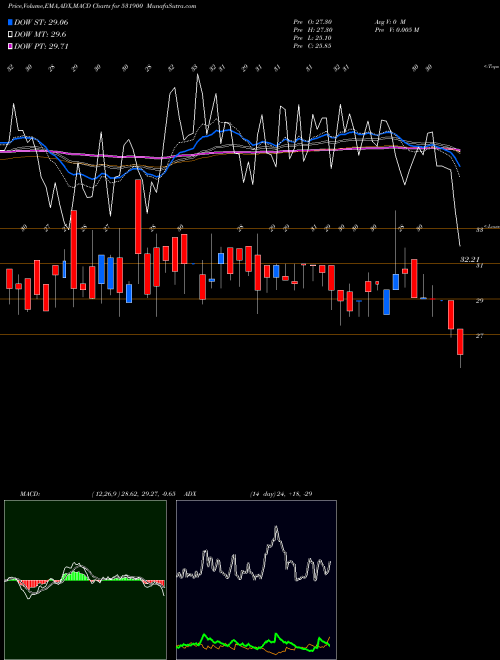Open the dark blue ADX indicator chart
Image resolution: width=500 pixels, height=660 pixels.
256,580
